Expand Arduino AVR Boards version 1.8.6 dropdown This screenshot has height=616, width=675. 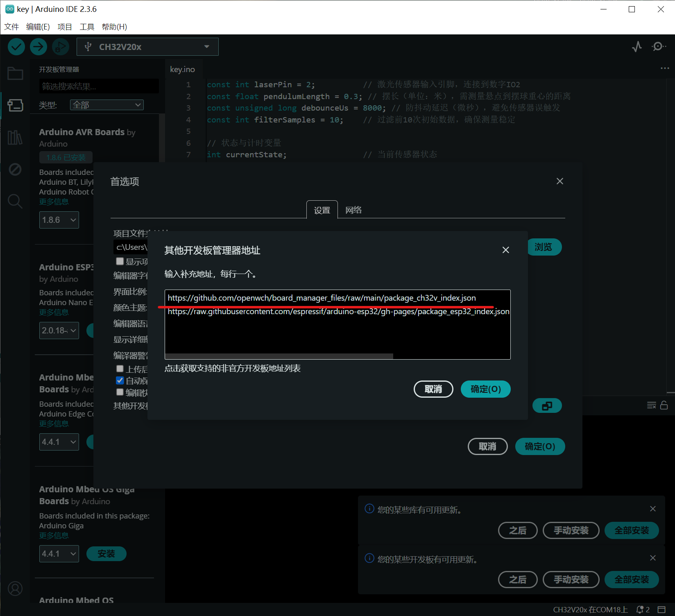[x=59, y=220]
